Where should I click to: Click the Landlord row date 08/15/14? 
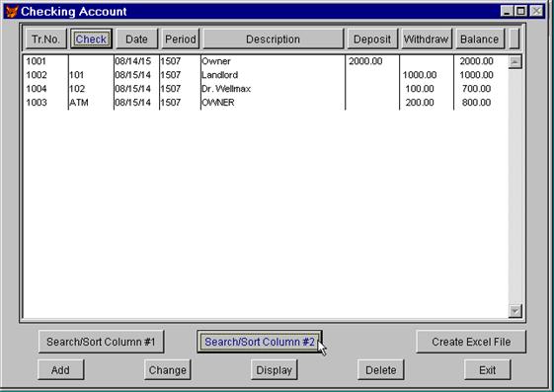[133, 75]
